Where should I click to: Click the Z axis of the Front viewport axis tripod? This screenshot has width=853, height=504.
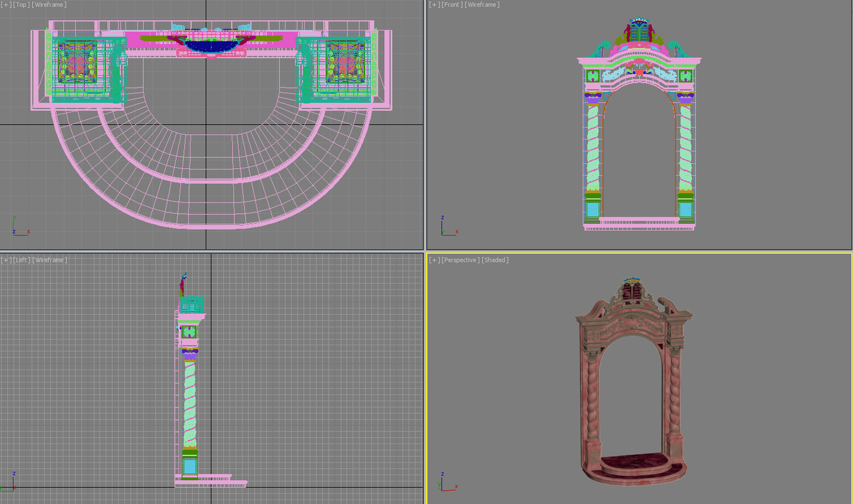click(x=443, y=217)
